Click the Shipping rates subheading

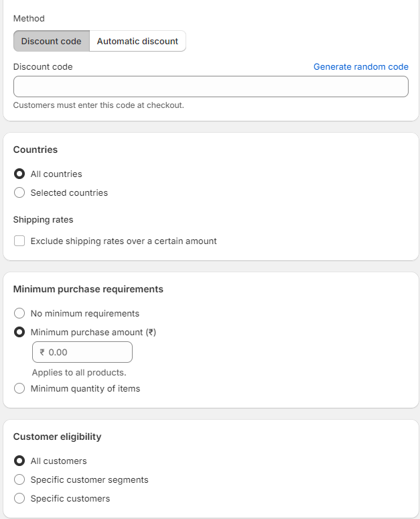[43, 219]
